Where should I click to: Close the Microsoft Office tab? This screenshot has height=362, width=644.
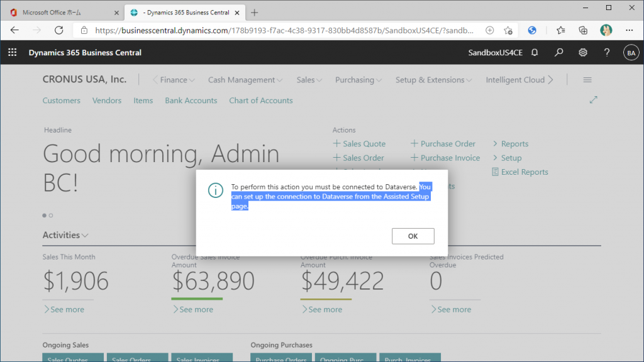(x=116, y=13)
